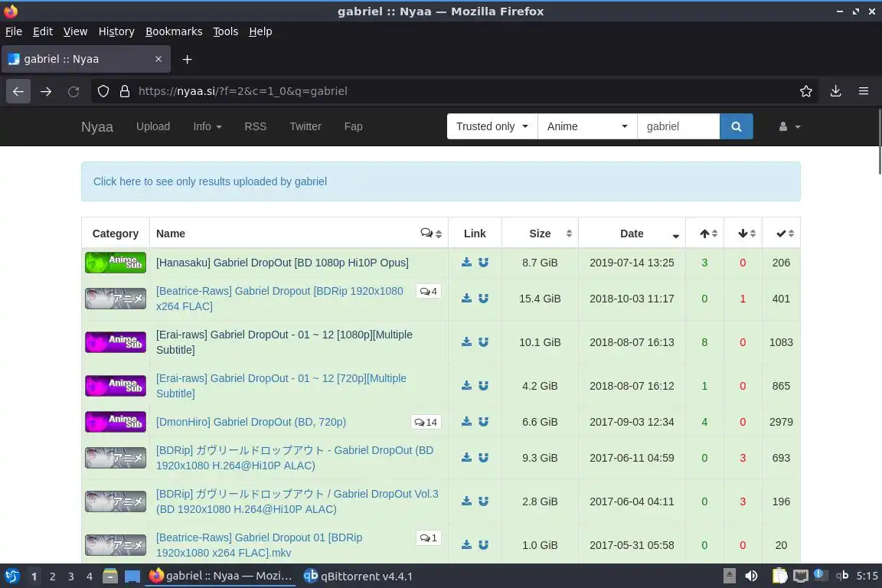
Task: Open the Firefox hamburger application menu
Action: click(864, 91)
